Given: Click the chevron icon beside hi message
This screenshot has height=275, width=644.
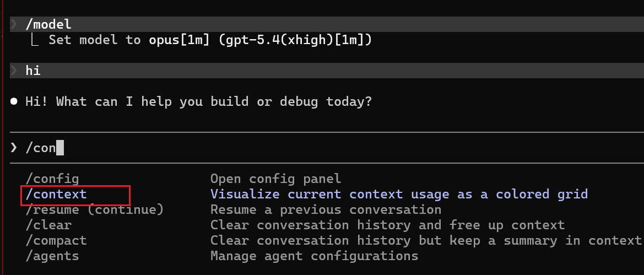Looking at the screenshot, I should [14, 71].
